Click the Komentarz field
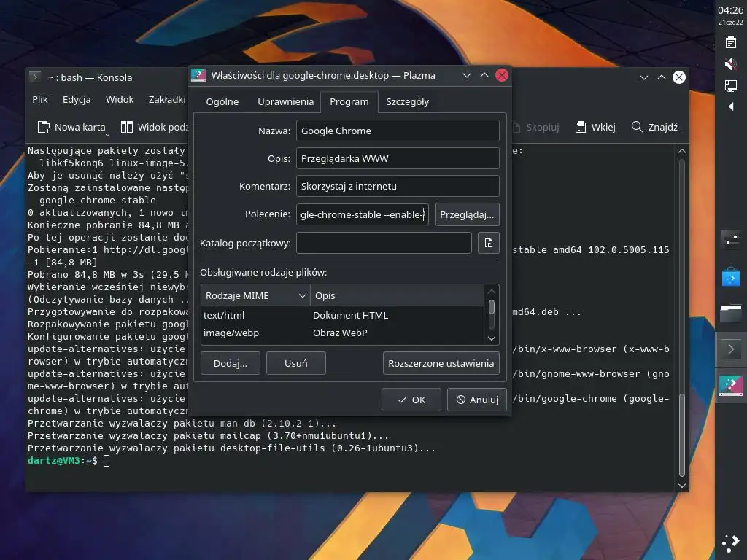This screenshot has width=747, height=560. coord(398,186)
